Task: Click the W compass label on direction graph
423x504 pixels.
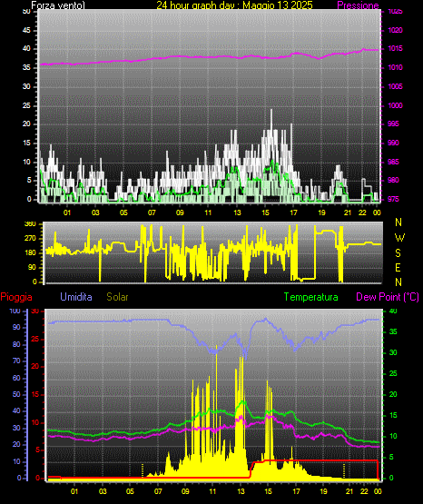Action: point(399,238)
